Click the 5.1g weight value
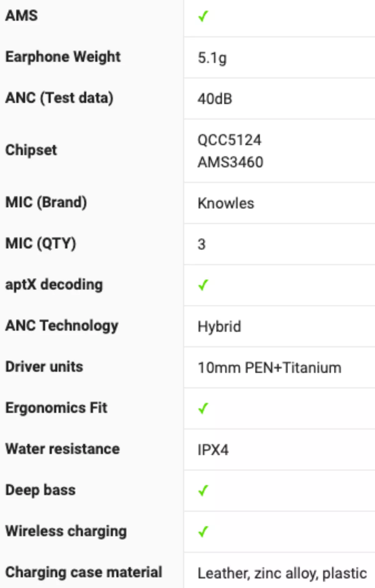Screen dimensions: 375x588 212,58
